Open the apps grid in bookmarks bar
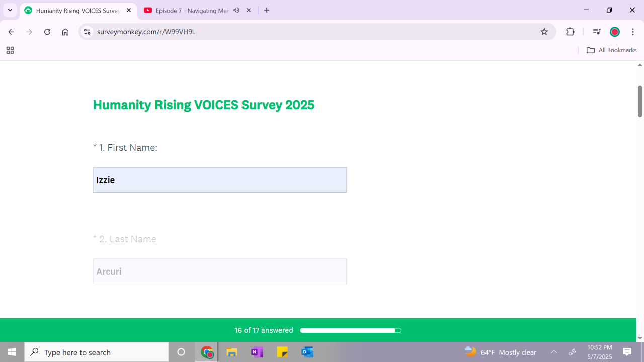 coord(10,50)
